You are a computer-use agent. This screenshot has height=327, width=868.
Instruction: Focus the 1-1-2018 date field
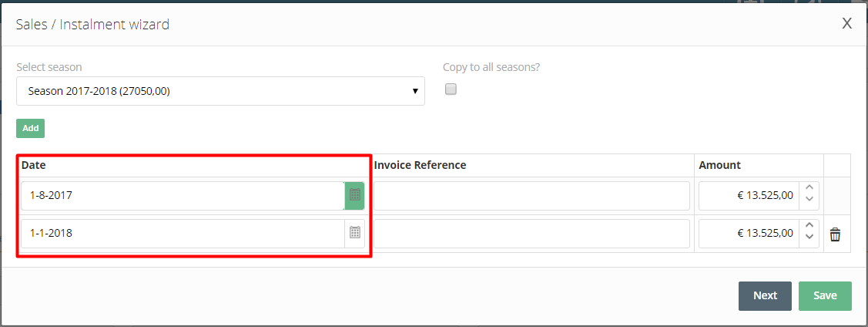(182, 233)
